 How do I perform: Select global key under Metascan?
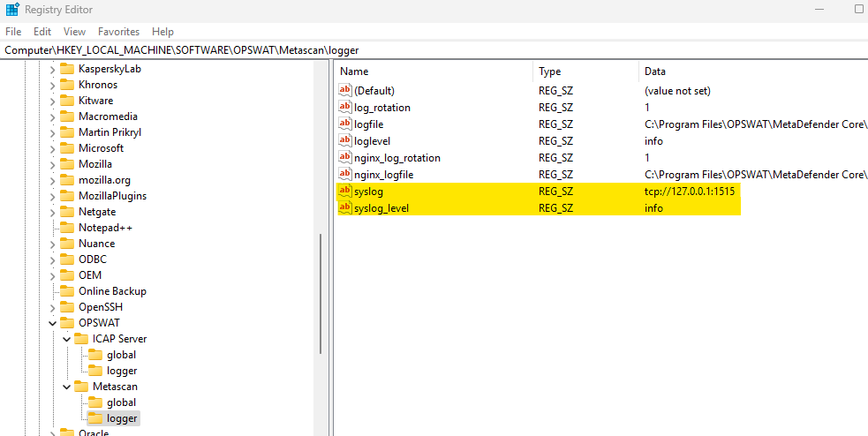point(121,402)
